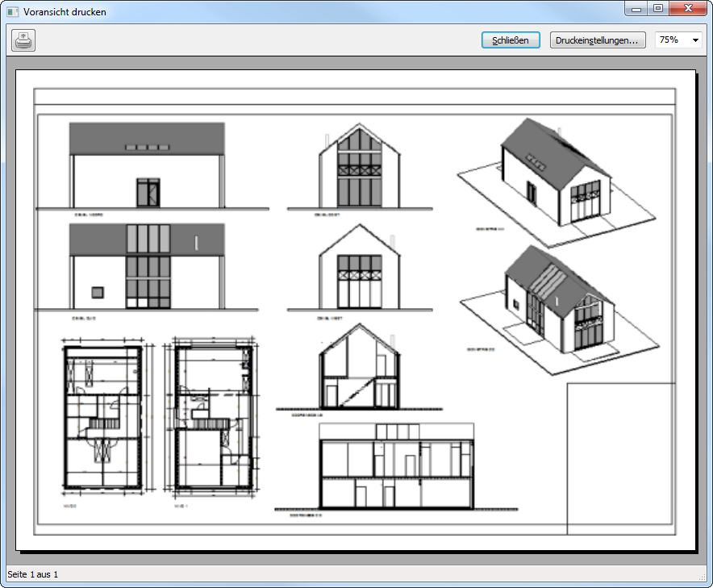Minimize the print preview window

(x=637, y=9)
